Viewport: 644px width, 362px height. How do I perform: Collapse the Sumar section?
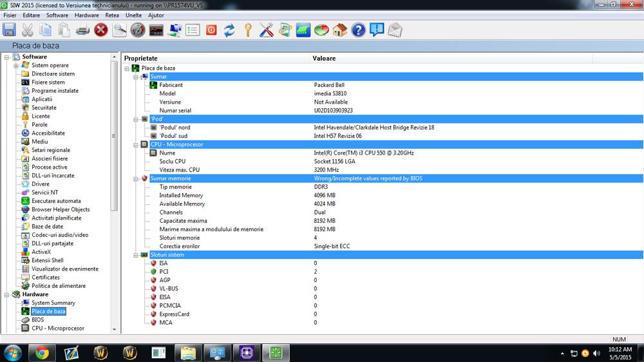click(135, 77)
